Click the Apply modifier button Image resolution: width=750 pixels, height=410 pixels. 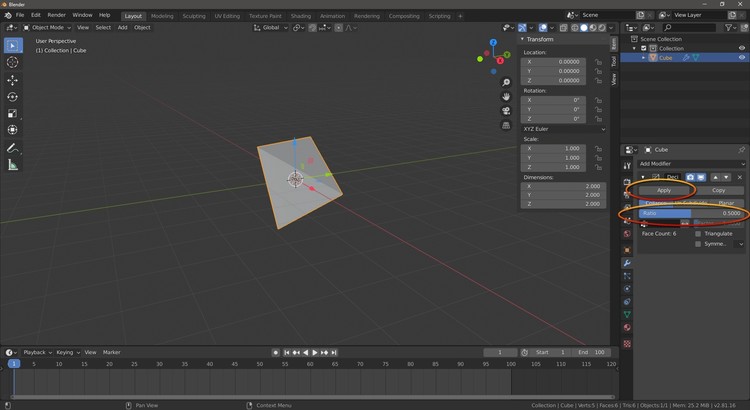663,190
